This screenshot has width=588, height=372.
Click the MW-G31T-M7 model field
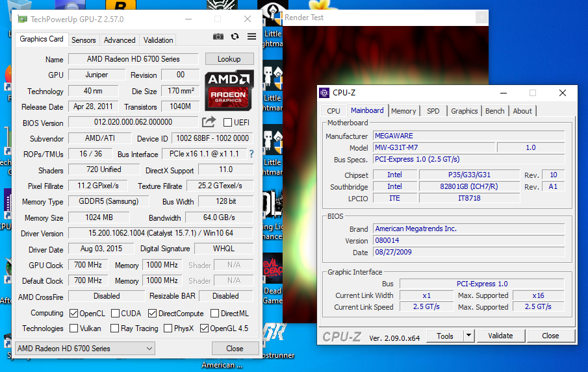click(434, 147)
